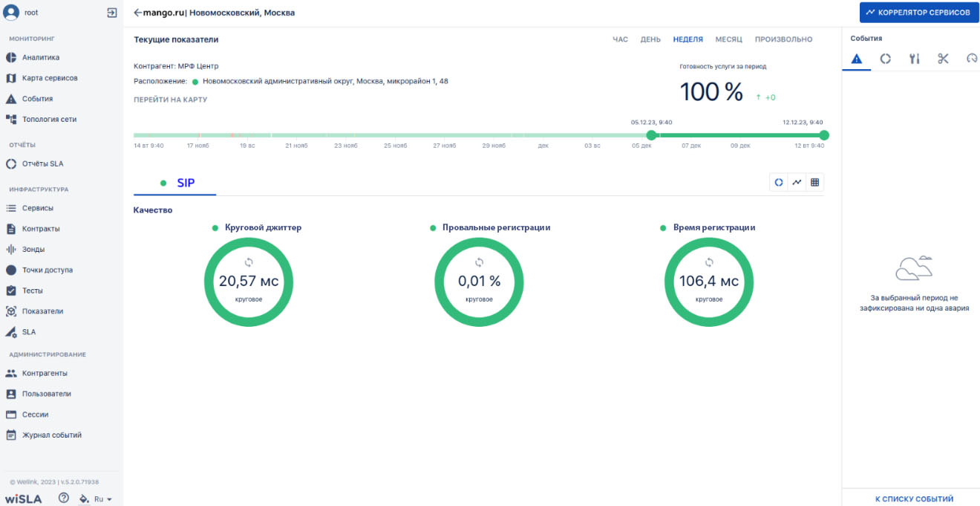Select the tools maintenance events tab
980x506 pixels.
(914, 59)
